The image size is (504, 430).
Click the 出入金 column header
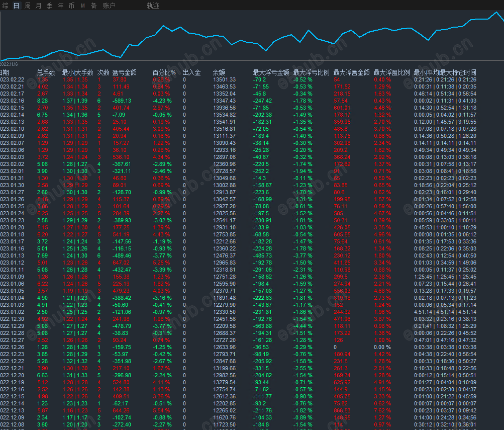pos(191,72)
